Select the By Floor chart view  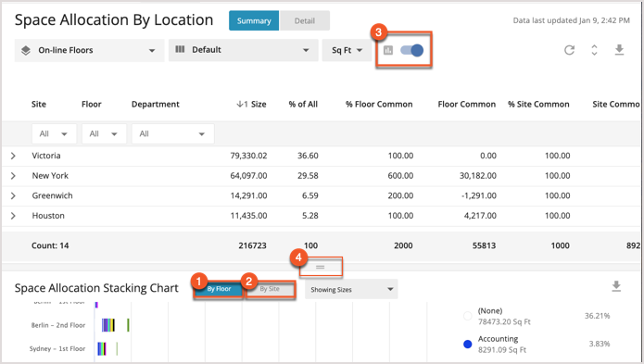tap(219, 289)
